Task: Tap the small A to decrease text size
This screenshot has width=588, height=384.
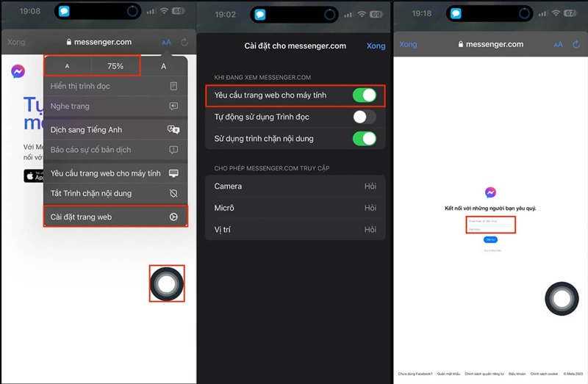Action: [x=67, y=66]
